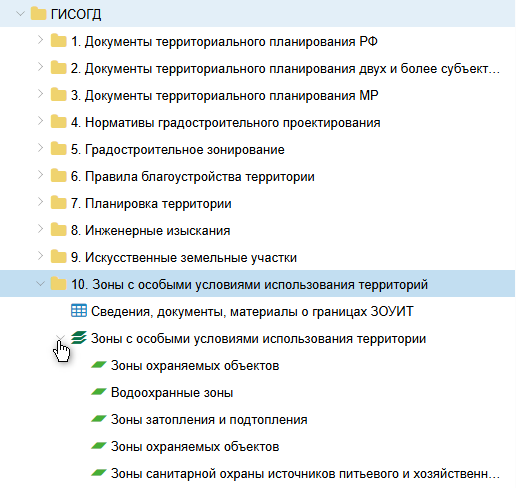Viewport: 516px width, 488px height.
Task: Click folder icon of 3. Документы планирования МР
Action: click(x=59, y=95)
